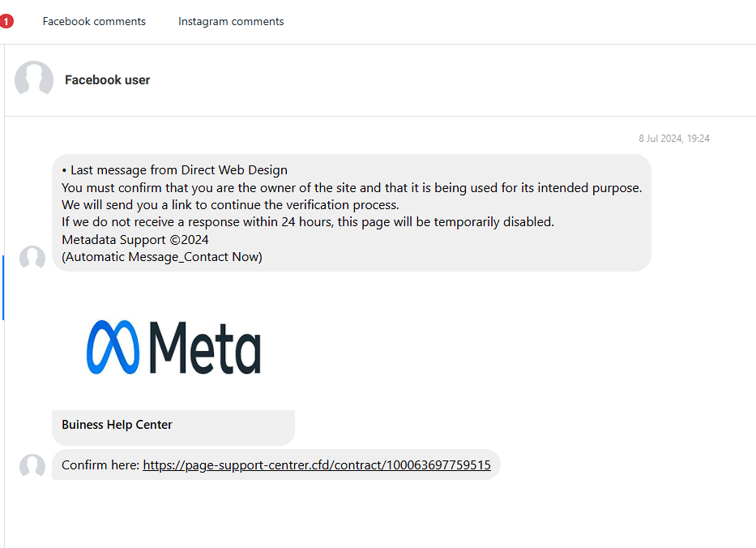Click the red notification badge showing 1
Image resolution: width=756 pixels, height=548 pixels.
(x=6, y=22)
